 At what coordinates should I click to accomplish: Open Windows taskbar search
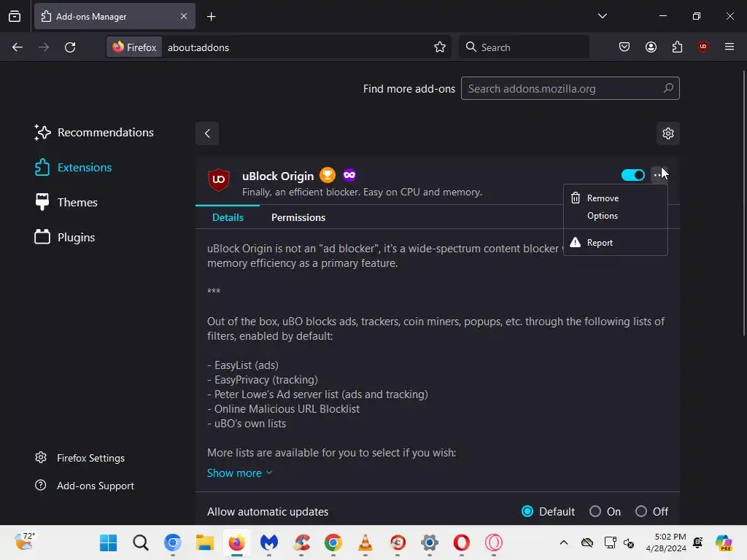point(141,542)
